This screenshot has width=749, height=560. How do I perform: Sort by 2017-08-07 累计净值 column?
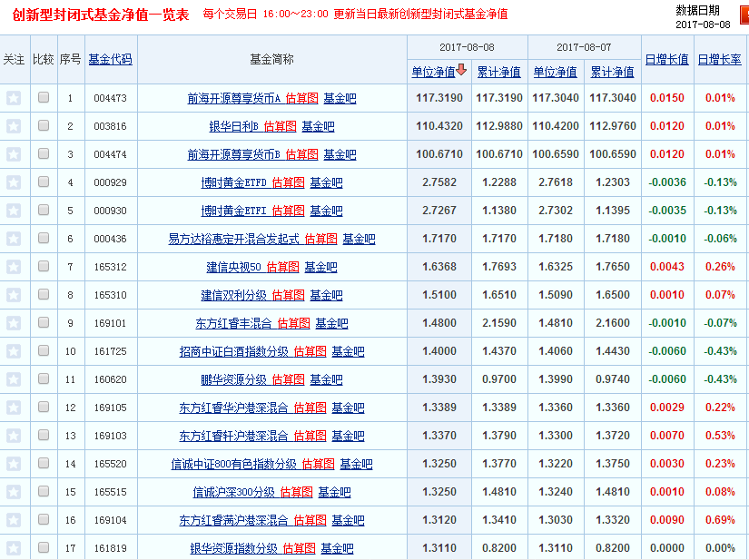tap(612, 72)
